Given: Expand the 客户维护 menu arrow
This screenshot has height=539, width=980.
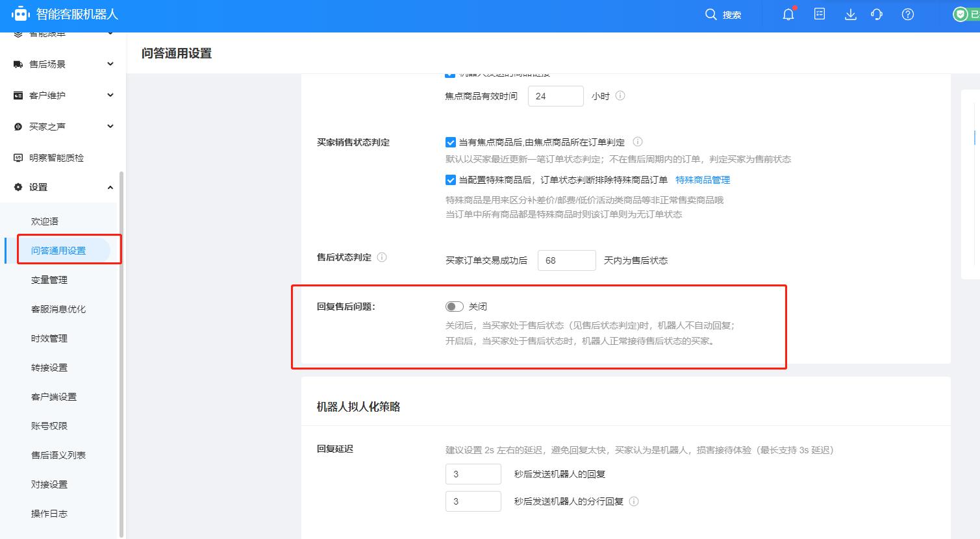Looking at the screenshot, I should [x=110, y=95].
